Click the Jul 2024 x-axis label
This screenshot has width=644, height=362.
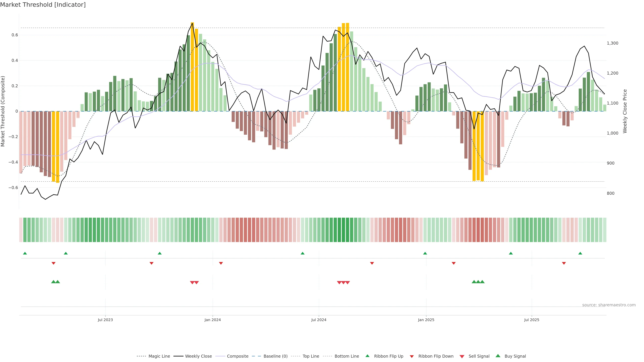[x=319, y=320]
